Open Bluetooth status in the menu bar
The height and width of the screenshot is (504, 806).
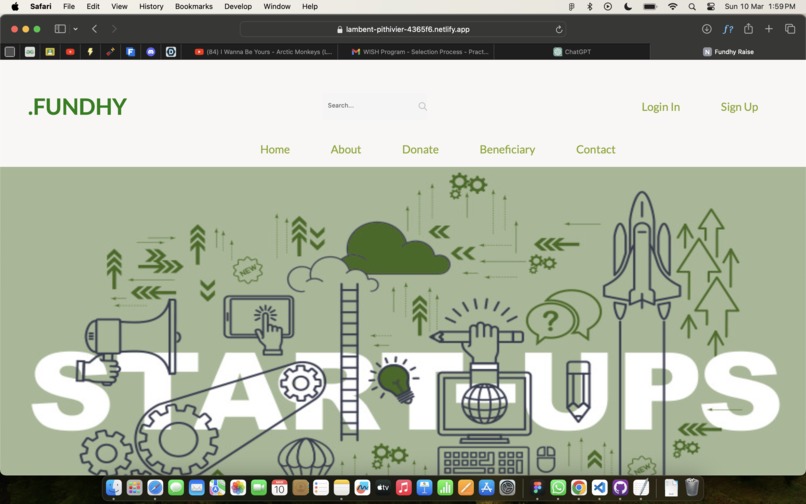[x=590, y=6]
